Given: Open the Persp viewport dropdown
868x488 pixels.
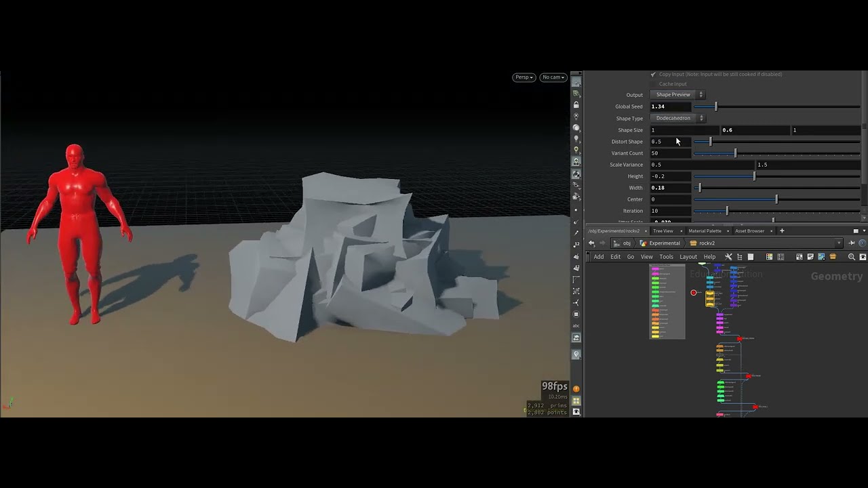Looking at the screenshot, I should 524,77.
